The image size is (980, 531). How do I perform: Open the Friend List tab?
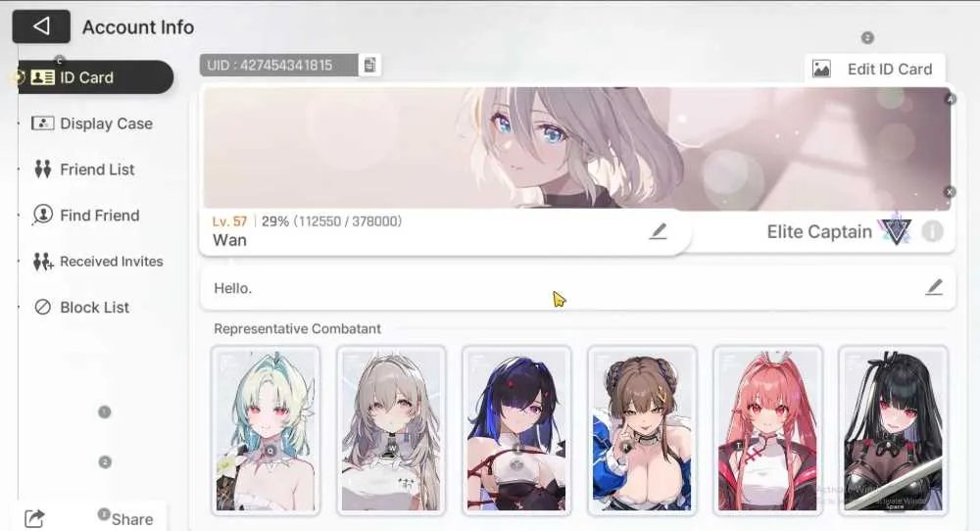[84, 169]
